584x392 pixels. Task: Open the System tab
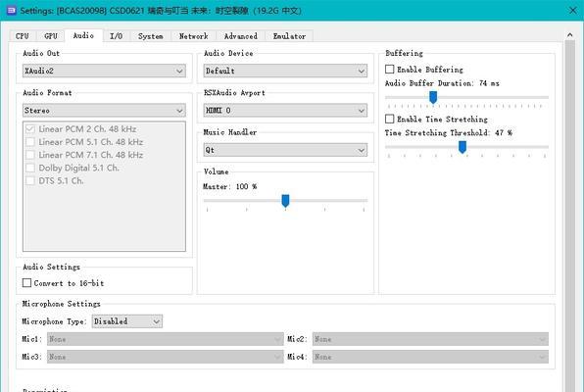tap(151, 36)
